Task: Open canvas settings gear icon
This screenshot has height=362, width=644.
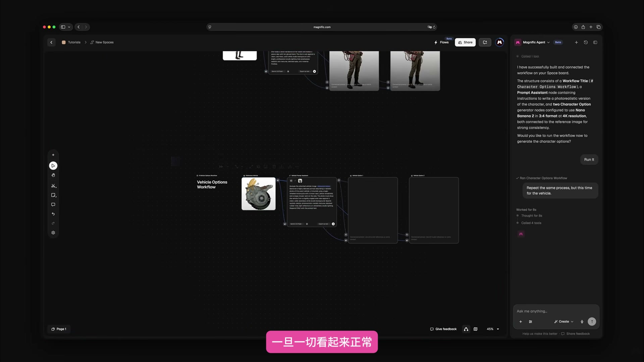Action: 53,233
